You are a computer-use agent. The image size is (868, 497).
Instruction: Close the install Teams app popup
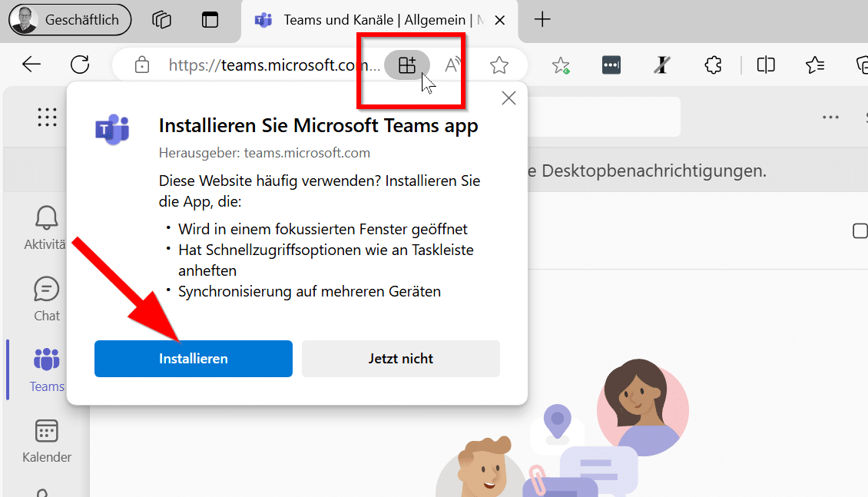point(508,98)
